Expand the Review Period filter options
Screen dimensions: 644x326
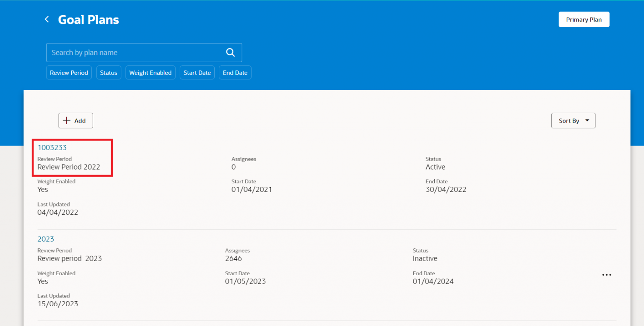click(x=69, y=72)
